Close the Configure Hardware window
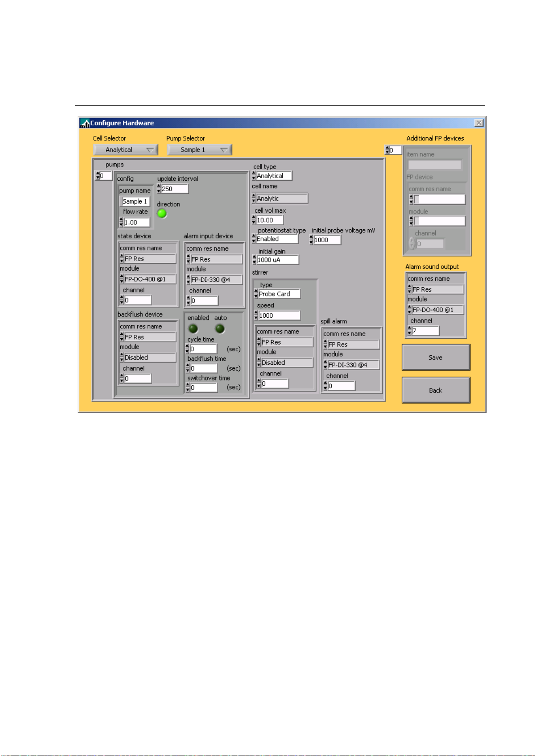The height and width of the screenshot is (756, 535). [479, 123]
